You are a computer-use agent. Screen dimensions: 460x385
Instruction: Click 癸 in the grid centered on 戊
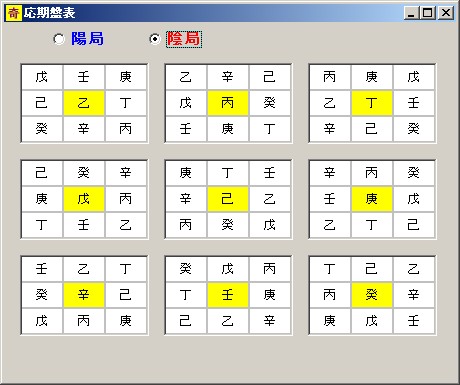pos(84,173)
